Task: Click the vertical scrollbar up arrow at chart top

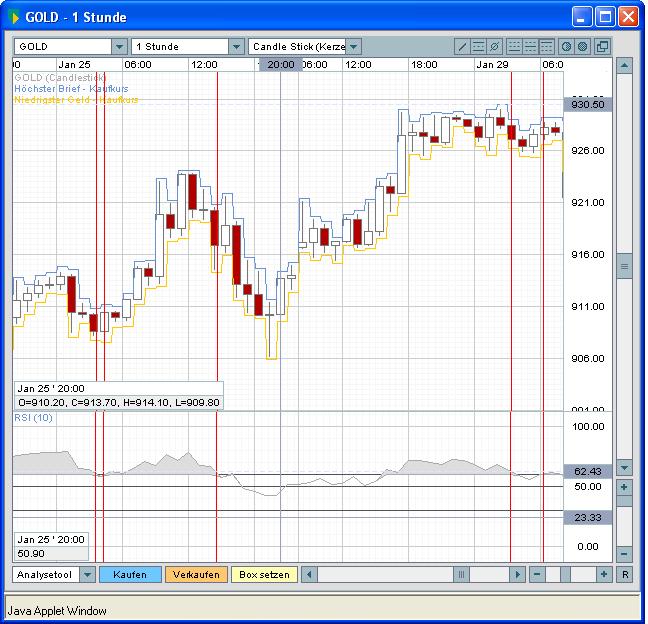Action: click(624, 65)
